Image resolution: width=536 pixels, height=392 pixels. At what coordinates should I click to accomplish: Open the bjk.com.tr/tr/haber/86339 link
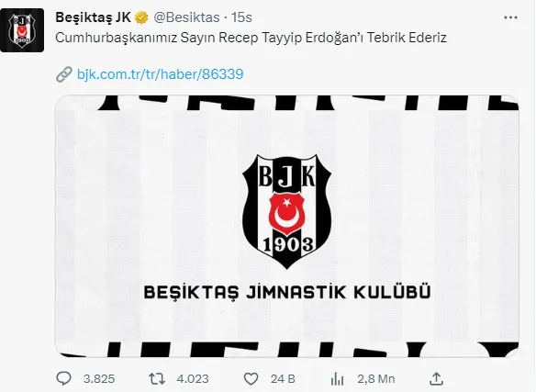coord(161,74)
